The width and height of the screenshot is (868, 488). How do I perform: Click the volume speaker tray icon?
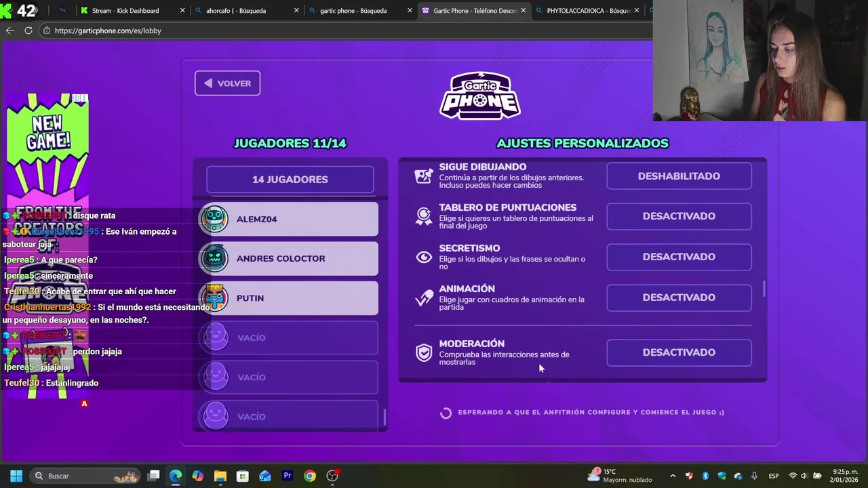pyautogui.click(x=804, y=476)
